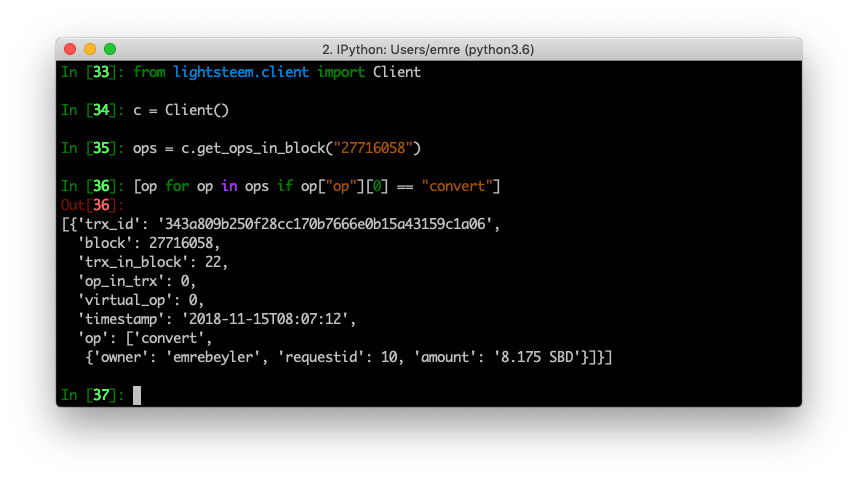Screen dimensions: 858x481
Task: Click the 'In [35]:' prompt
Action: tap(92, 148)
